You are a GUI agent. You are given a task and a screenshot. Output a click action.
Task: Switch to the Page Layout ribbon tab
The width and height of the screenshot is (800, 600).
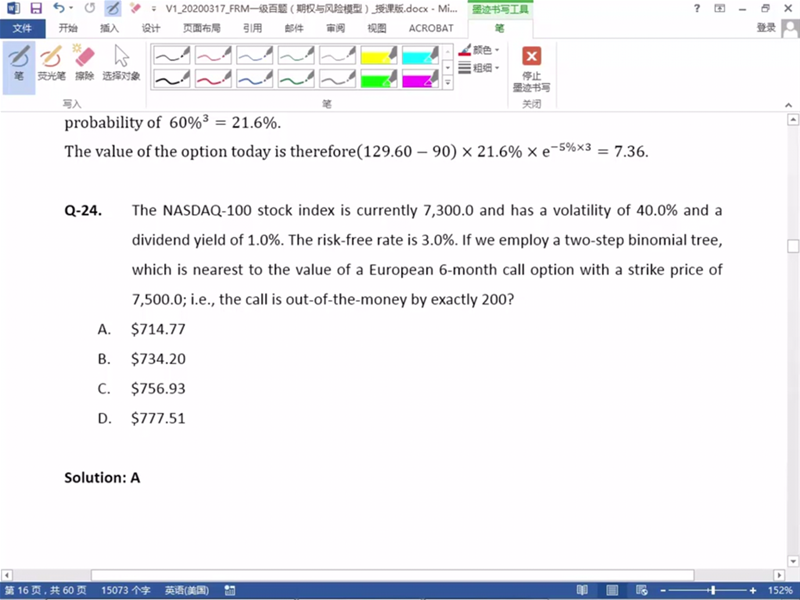tap(202, 29)
